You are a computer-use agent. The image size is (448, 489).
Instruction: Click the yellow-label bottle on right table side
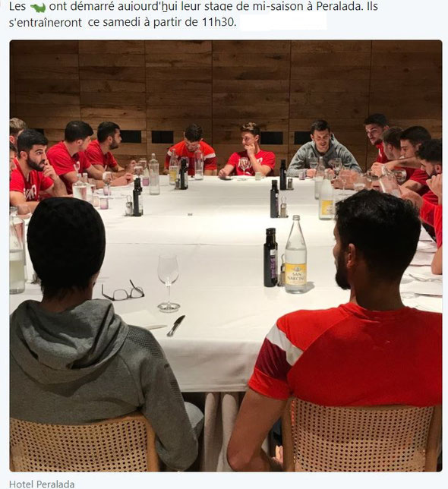coord(327,197)
